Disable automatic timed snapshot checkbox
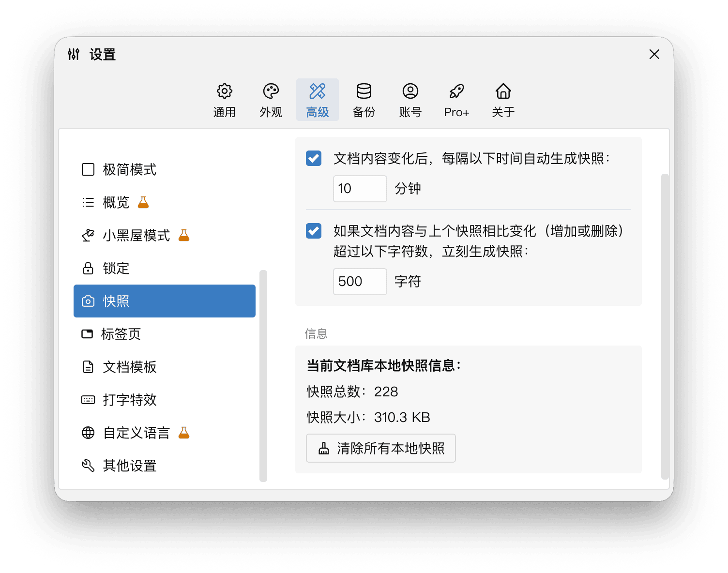Viewport: 728px width, 573px height. (x=314, y=158)
